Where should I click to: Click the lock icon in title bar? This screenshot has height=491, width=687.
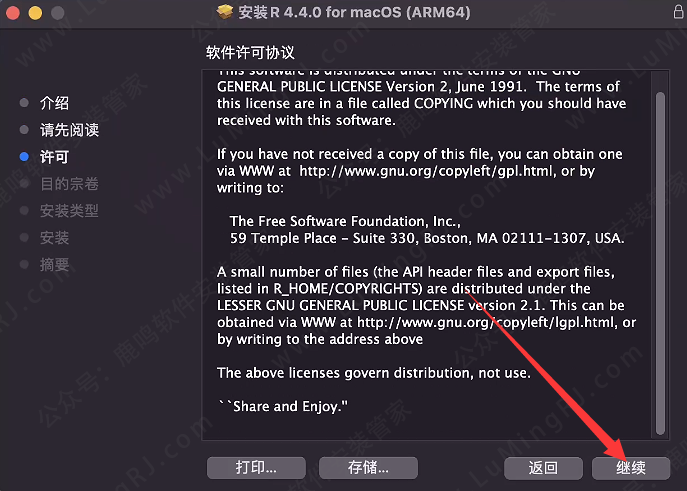tap(678, 12)
